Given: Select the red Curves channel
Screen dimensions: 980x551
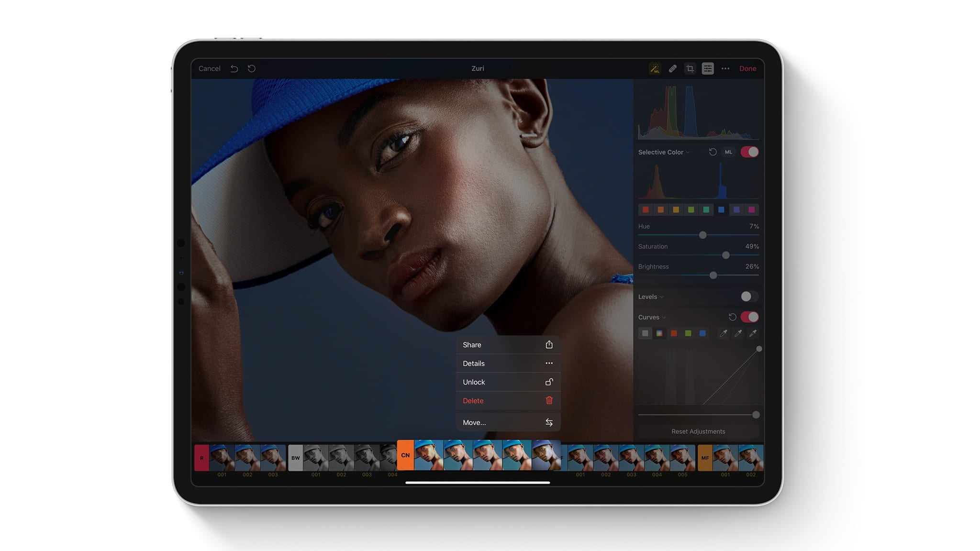Looking at the screenshot, I should point(674,333).
